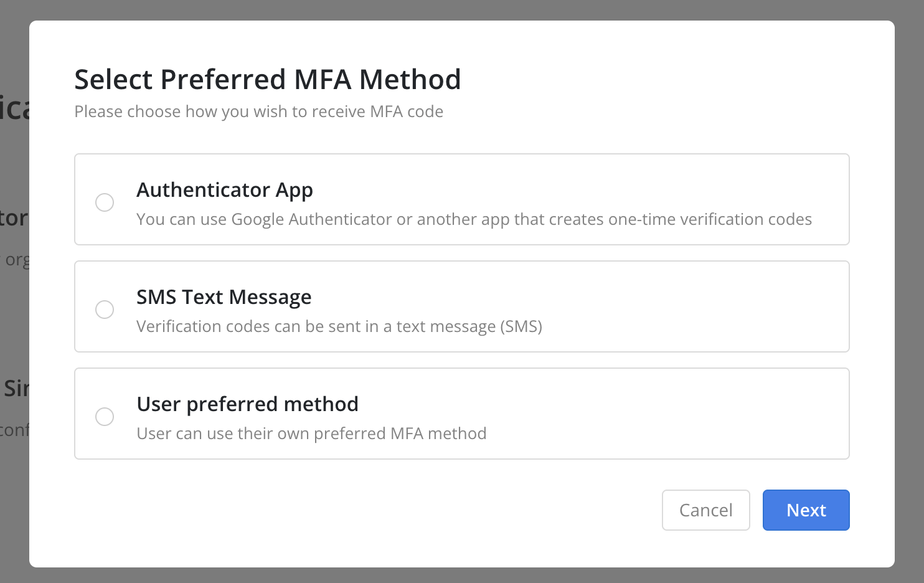Click the 'Select Preferred MFA Method' heading
924x583 pixels.
coord(268,80)
